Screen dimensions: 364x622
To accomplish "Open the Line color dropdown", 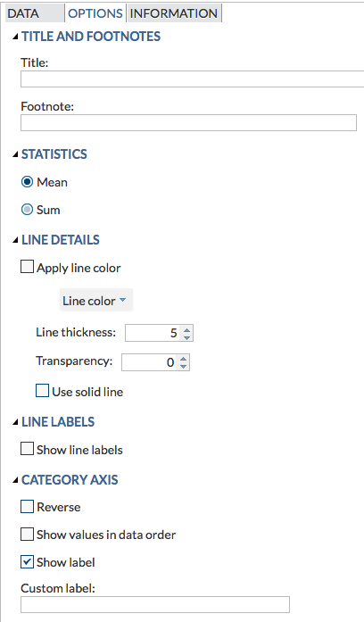I will pos(96,300).
